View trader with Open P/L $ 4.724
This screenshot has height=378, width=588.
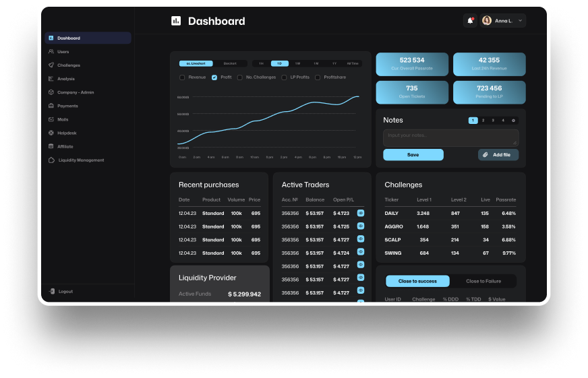[x=361, y=252]
